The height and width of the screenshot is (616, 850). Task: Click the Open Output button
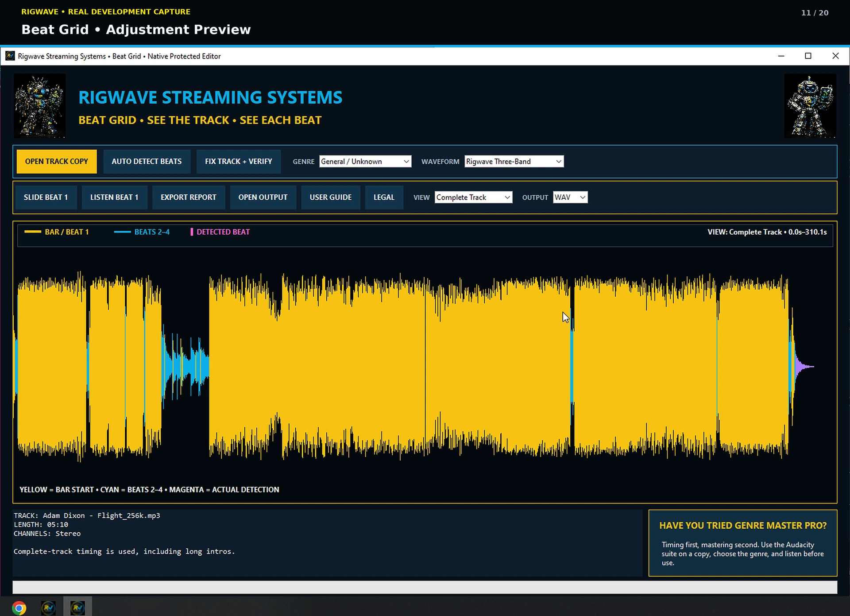click(x=263, y=198)
